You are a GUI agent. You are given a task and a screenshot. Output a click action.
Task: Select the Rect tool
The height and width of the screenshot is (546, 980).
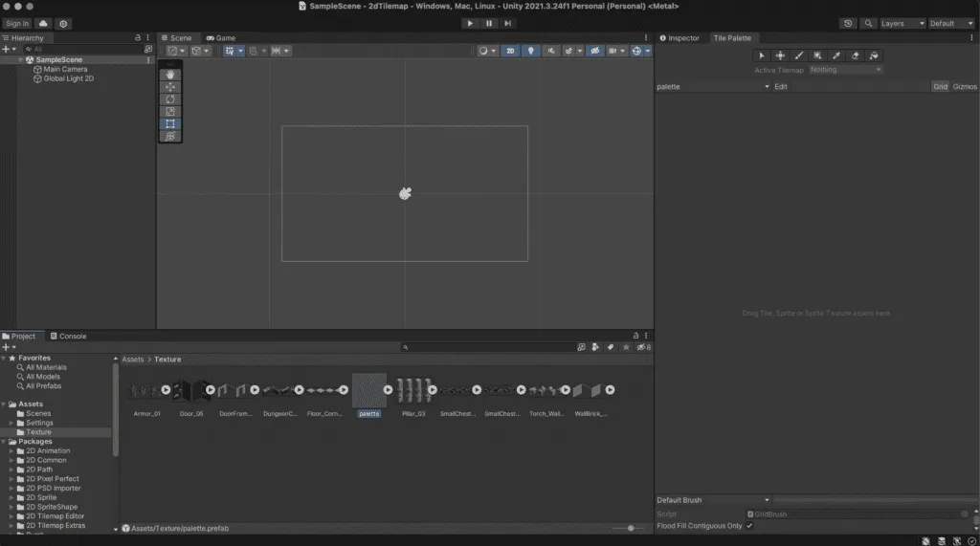tap(170, 123)
